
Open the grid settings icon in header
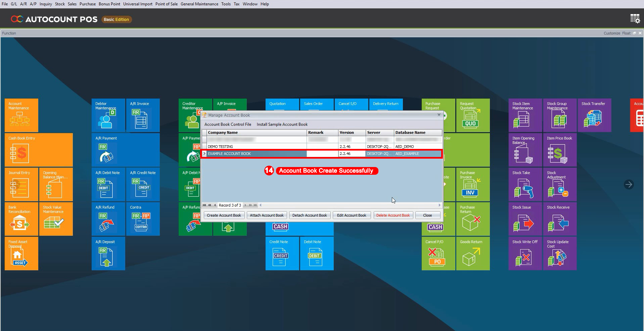(635, 19)
